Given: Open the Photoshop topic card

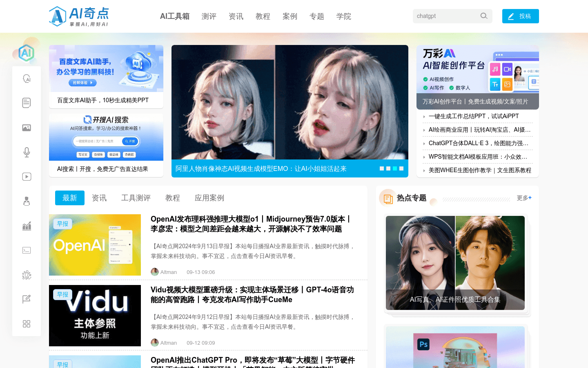Looking at the screenshot, I should click(455, 347).
